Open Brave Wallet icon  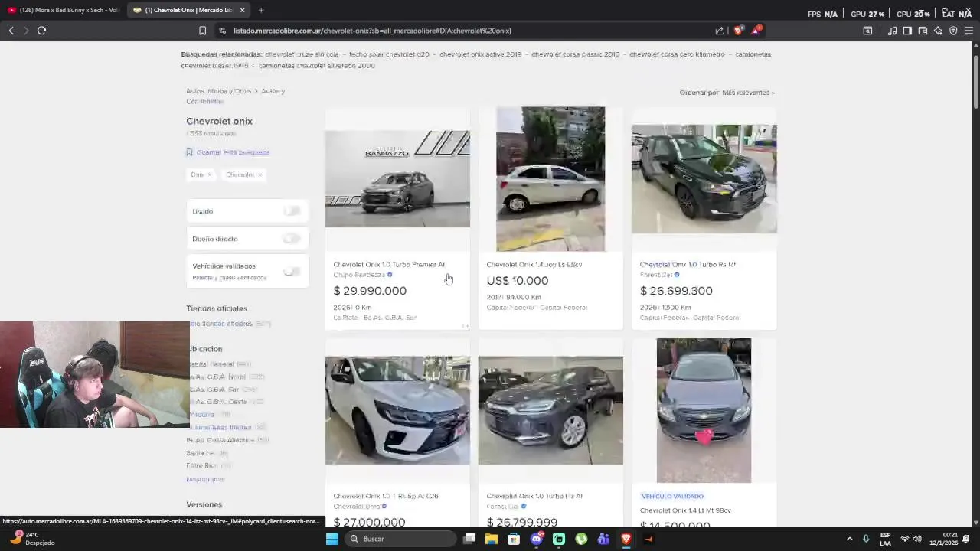(x=923, y=31)
